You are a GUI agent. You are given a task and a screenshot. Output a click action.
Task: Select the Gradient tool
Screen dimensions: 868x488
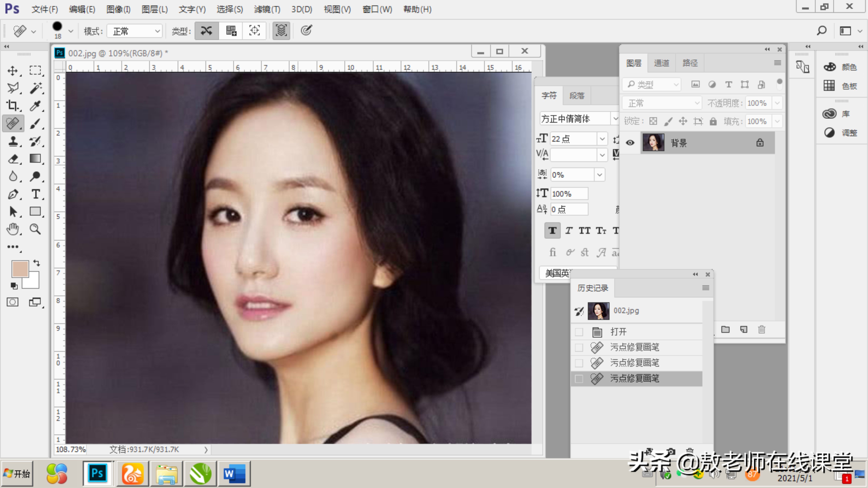point(35,159)
